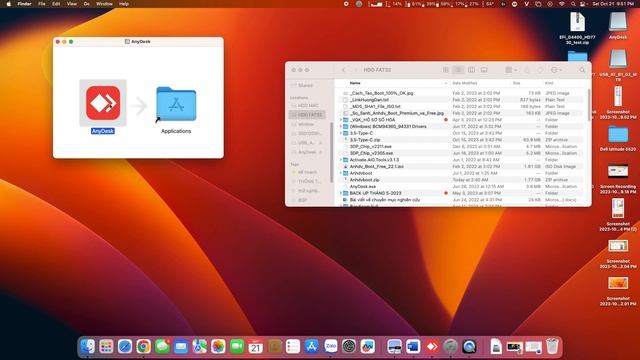
Task: Select AnyDesk.exe in the file list
Action: tap(462, 187)
